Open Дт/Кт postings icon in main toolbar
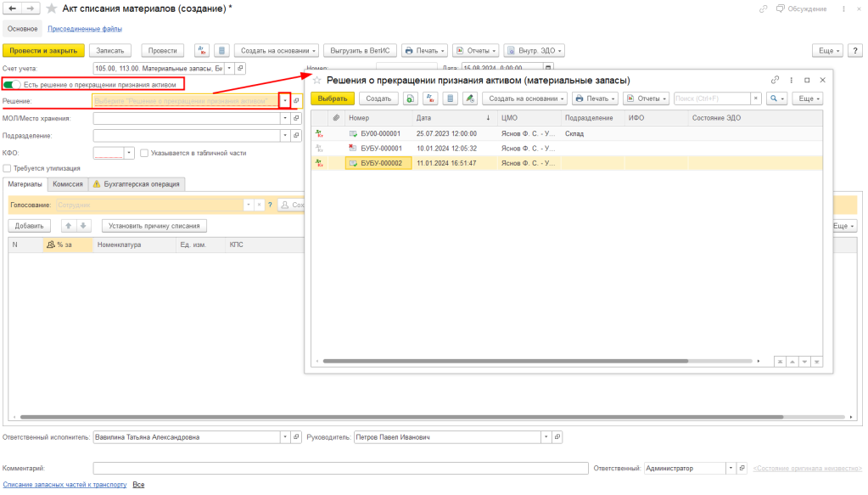 [x=202, y=50]
